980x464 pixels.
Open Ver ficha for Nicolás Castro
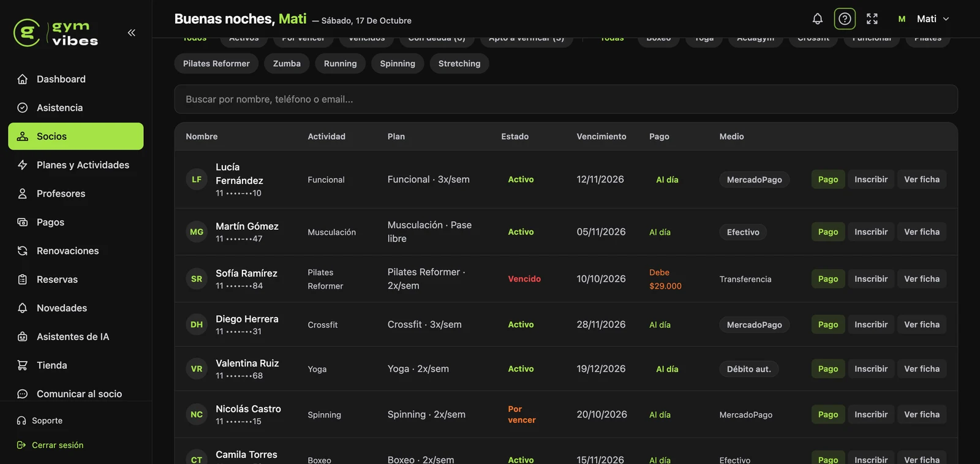[x=922, y=414]
